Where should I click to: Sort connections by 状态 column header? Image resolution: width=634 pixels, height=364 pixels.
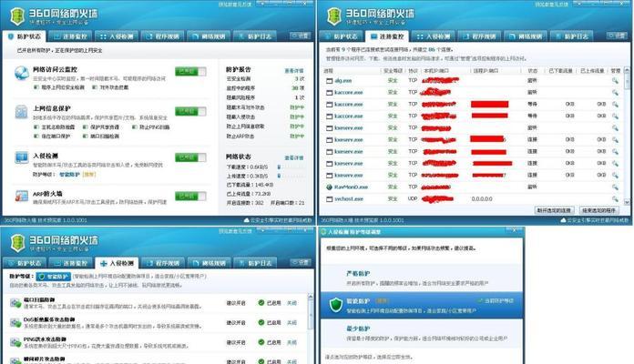pos(532,71)
